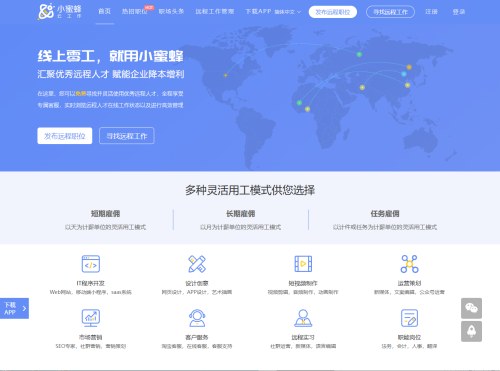The height and width of the screenshot is (371, 500).
Task: Click the description under 短期雇佣
Action: click(x=105, y=227)
